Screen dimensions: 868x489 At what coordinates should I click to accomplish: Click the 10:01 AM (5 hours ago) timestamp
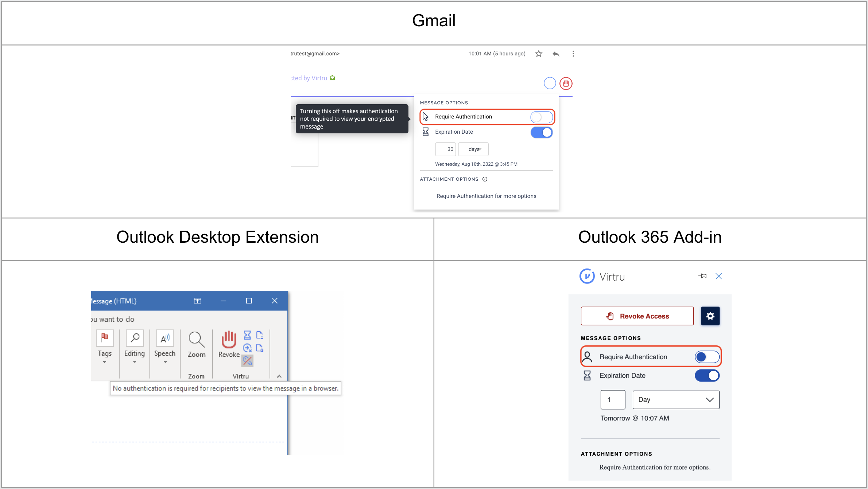pyautogui.click(x=497, y=54)
